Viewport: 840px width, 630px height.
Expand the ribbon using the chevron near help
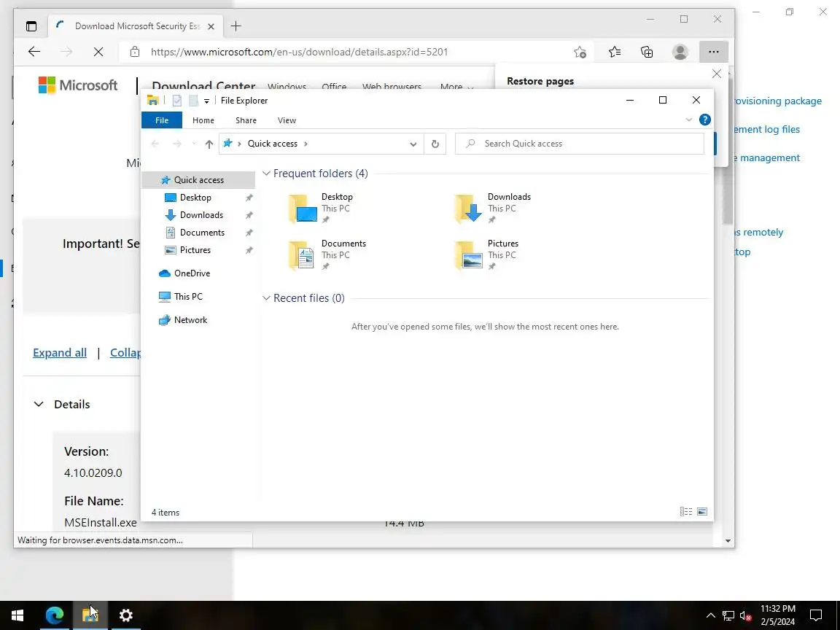point(689,120)
